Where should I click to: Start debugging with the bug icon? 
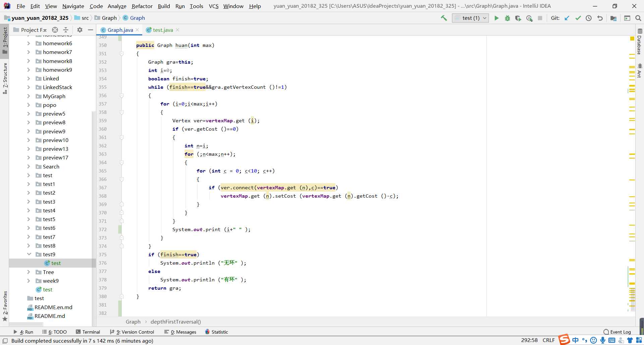[x=507, y=18]
